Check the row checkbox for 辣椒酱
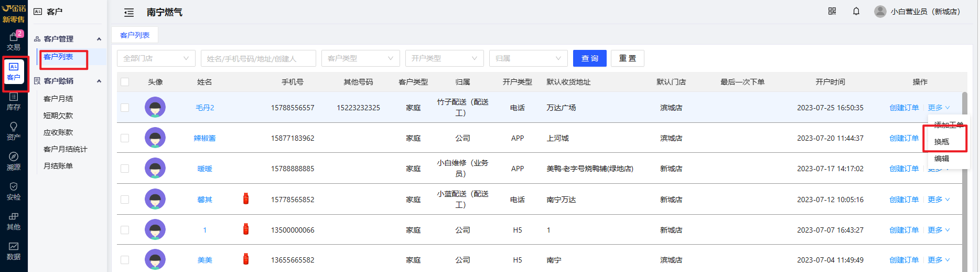This screenshot has height=272, width=980. [125, 138]
